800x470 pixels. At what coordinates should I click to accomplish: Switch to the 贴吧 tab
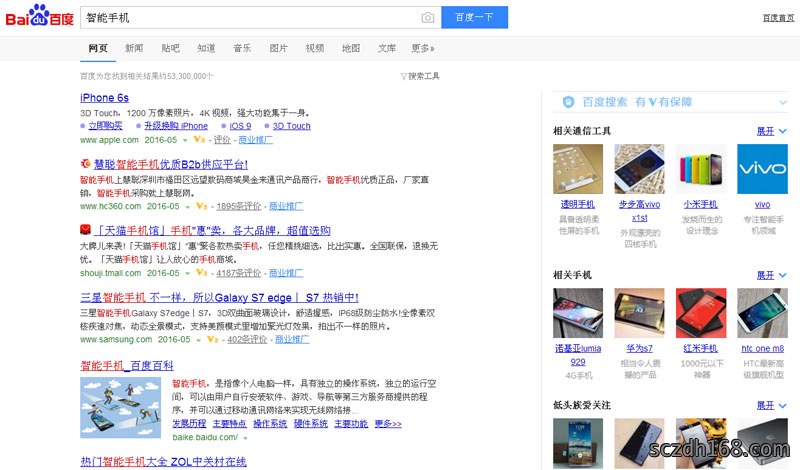coord(170,48)
